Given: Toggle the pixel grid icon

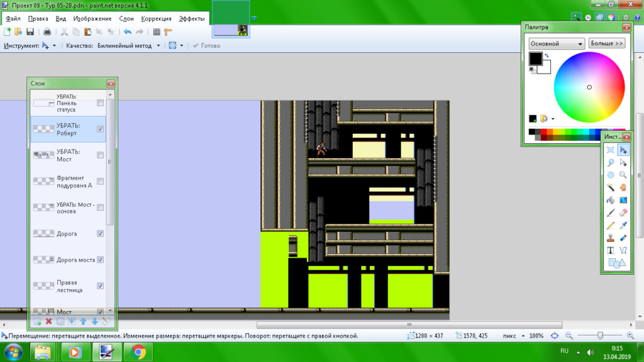Looking at the screenshot, I should point(157,31).
